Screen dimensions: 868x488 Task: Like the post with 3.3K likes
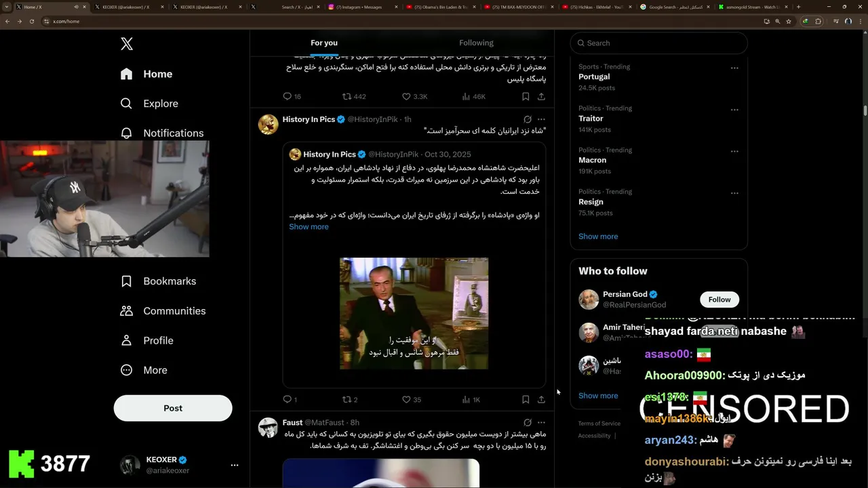point(406,96)
